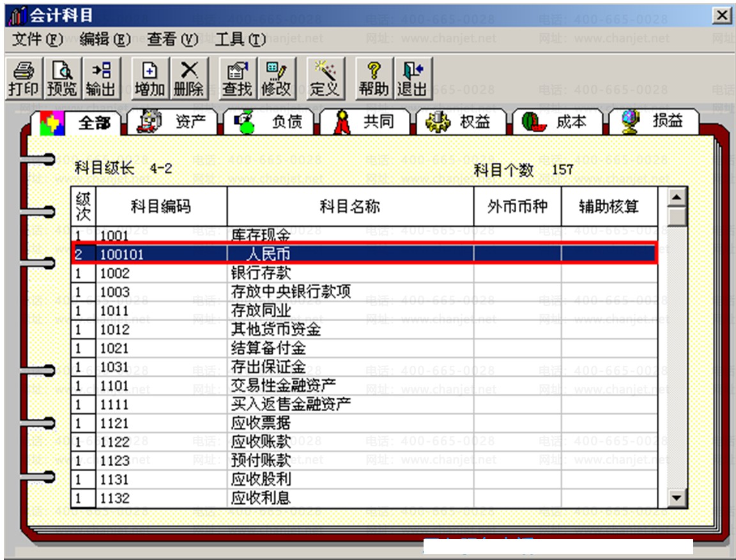This screenshot has width=736, height=560.
Task: Open 帮助 (Help) from the toolbar
Action: click(x=374, y=79)
